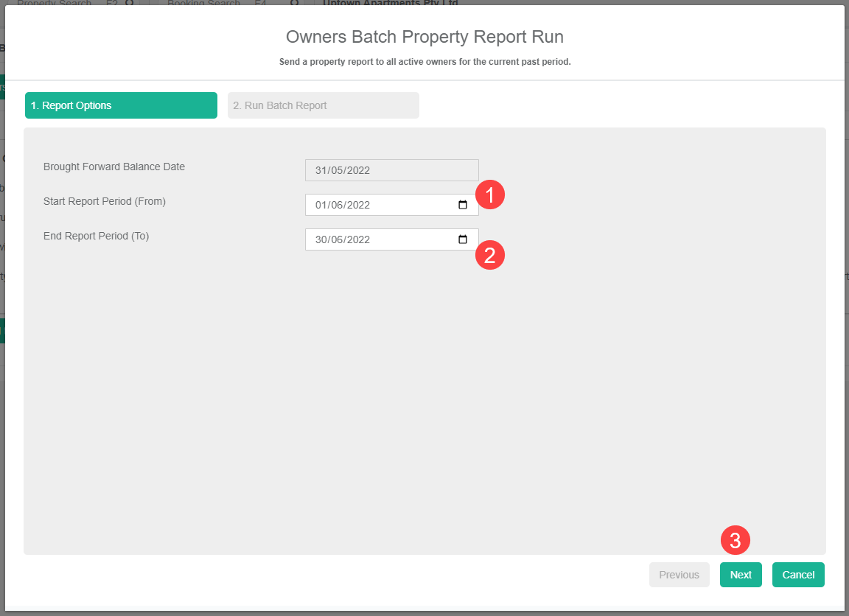Click the red step marker numbered 2

490,256
